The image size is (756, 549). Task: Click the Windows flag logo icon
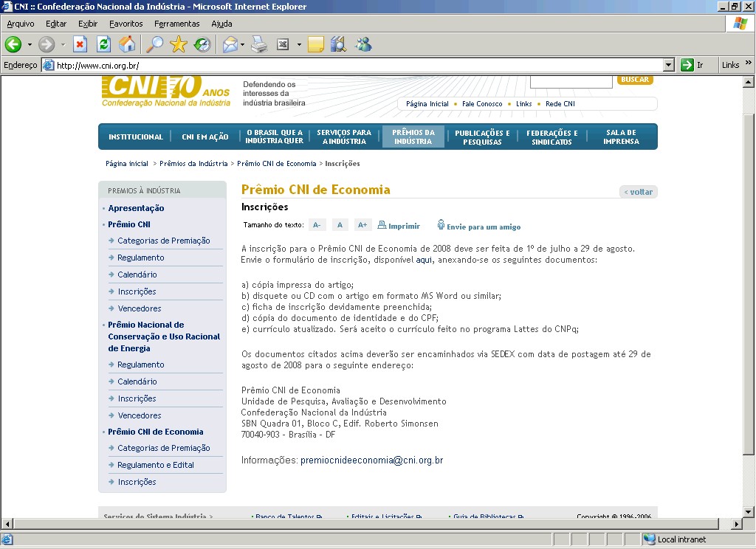coord(740,23)
